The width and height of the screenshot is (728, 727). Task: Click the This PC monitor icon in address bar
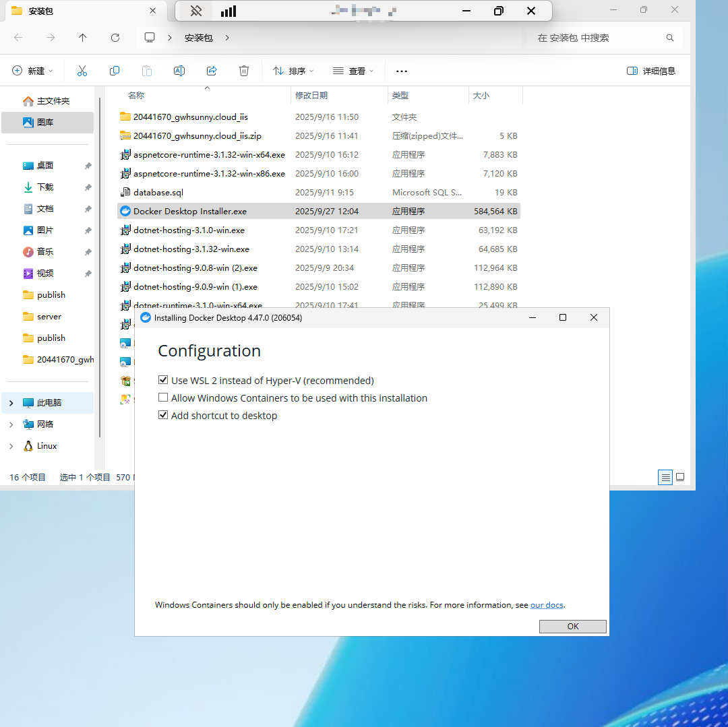pos(150,38)
